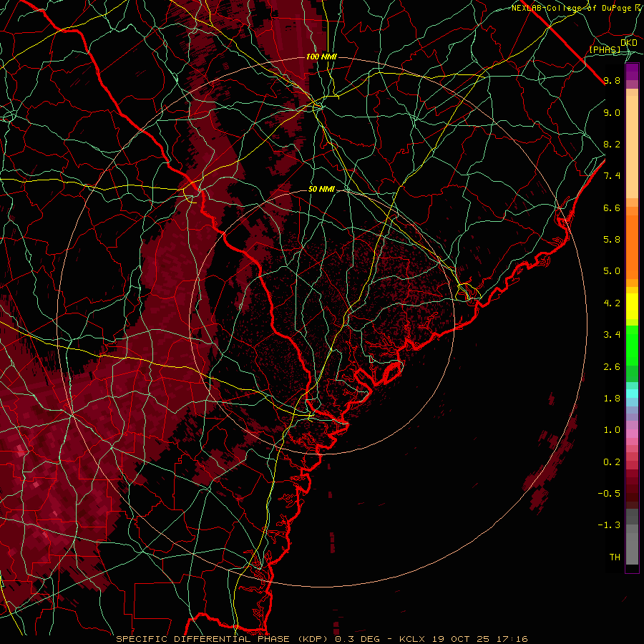Click the 7.4 value on the scale
644x644 pixels.
coord(612,176)
